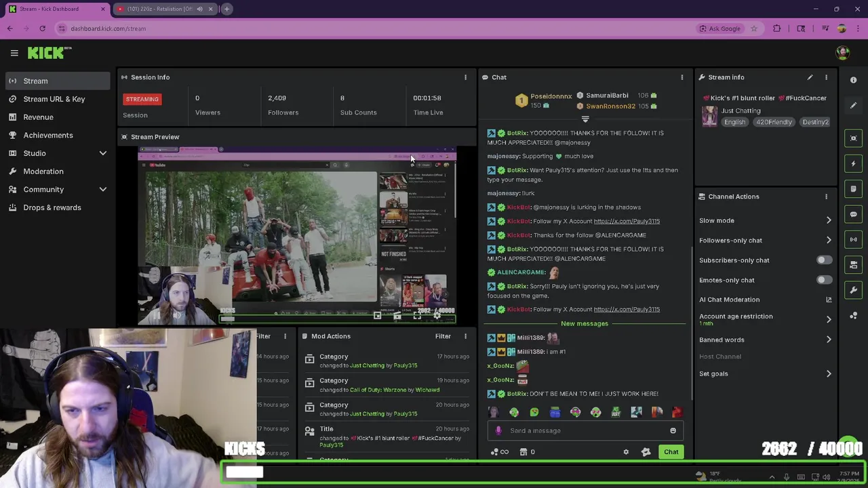Click the browser address bar

tap(380, 28)
